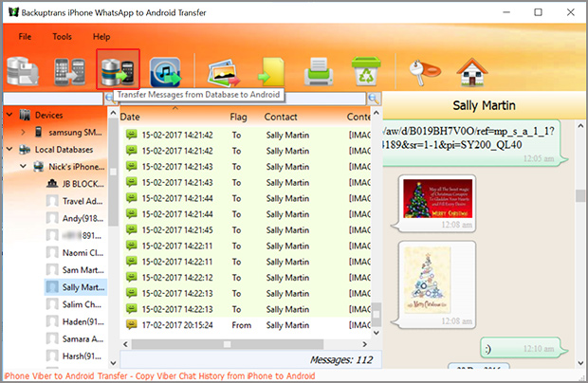Viewport: 588px width, 383px height.
Task: Click the tree panel scroll down arrow
Action: 113,363
